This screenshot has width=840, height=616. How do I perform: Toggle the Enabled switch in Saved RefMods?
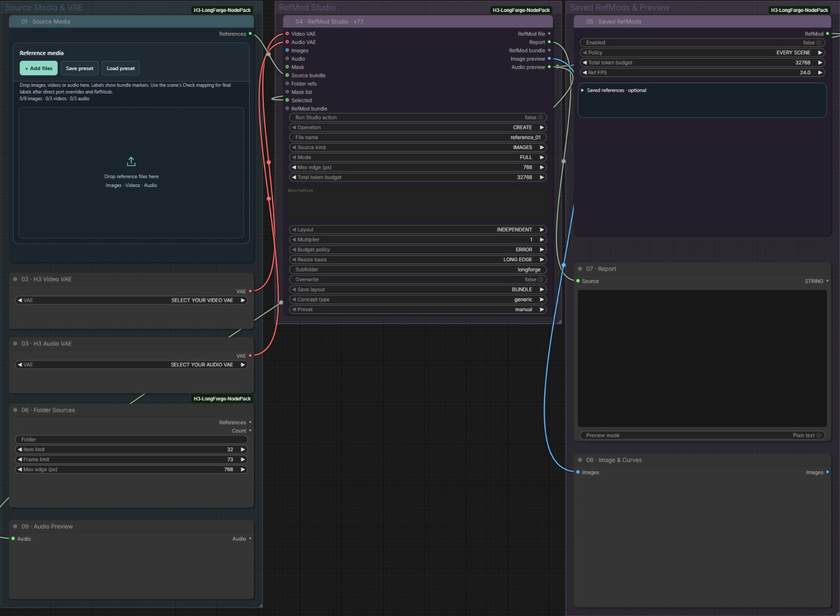(x=820, y=43)
